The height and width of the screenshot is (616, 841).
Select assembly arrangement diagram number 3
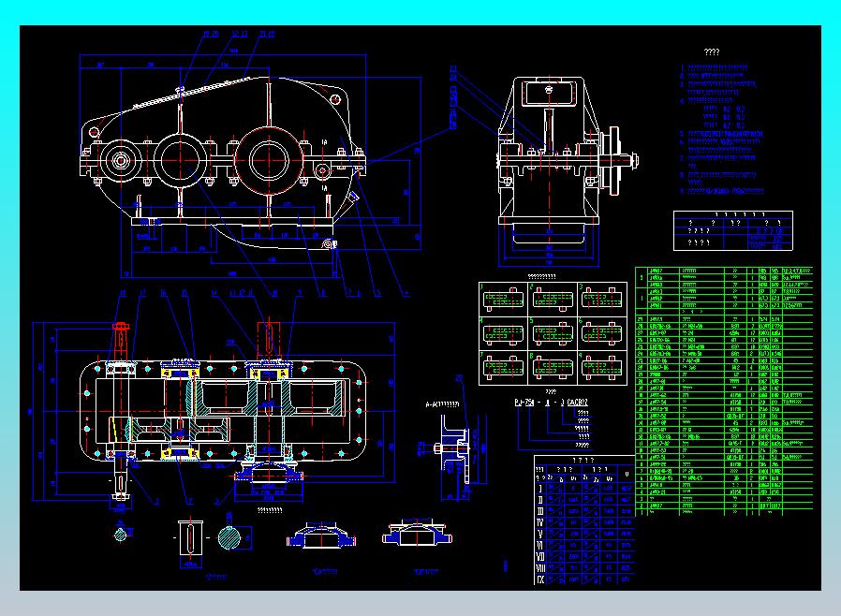[602, 300]
